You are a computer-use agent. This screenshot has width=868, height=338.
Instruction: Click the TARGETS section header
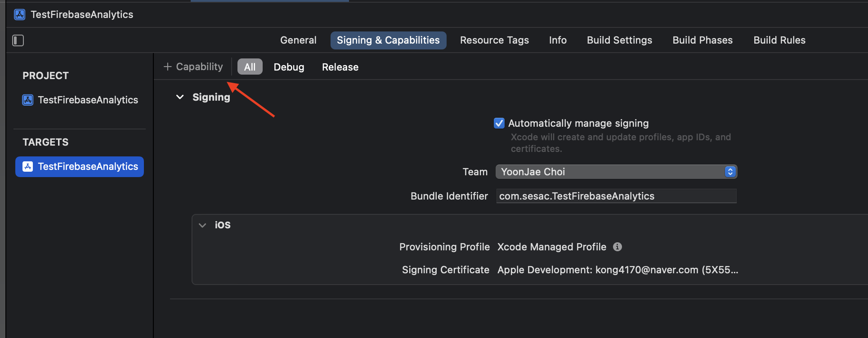(x=45, y=142)
